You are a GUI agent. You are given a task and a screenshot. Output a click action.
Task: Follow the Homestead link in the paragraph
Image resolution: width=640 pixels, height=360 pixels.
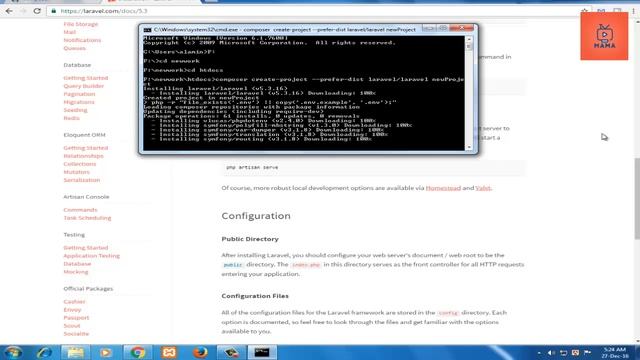point(443,188)
